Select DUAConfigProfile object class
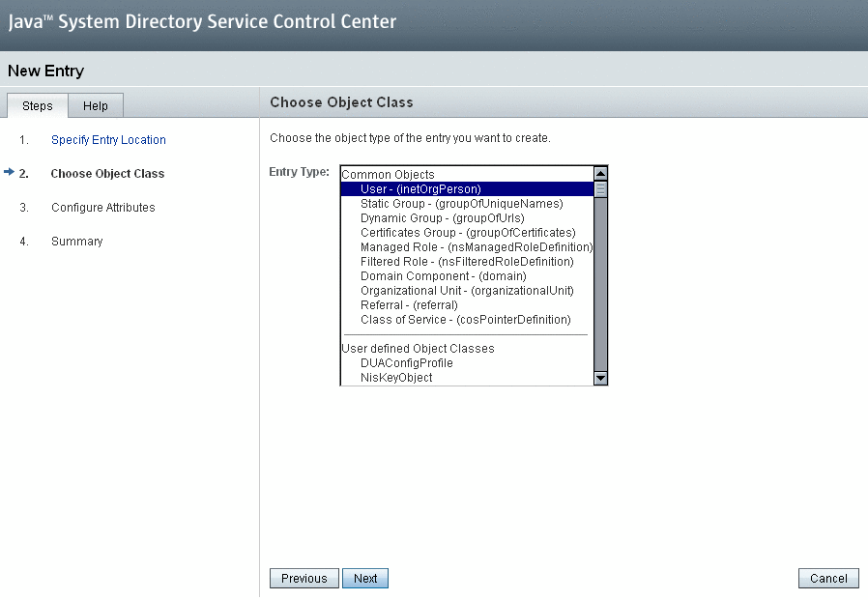 [x=467, y=363]
